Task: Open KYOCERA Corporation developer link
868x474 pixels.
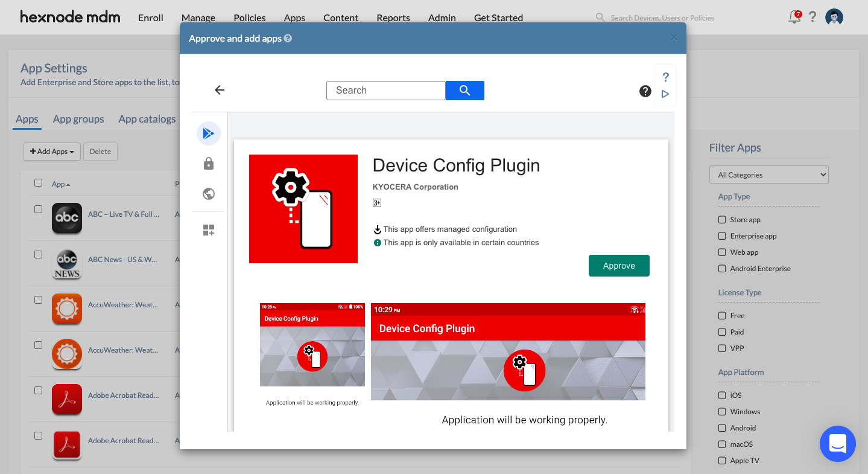Action: coord(416,187)
